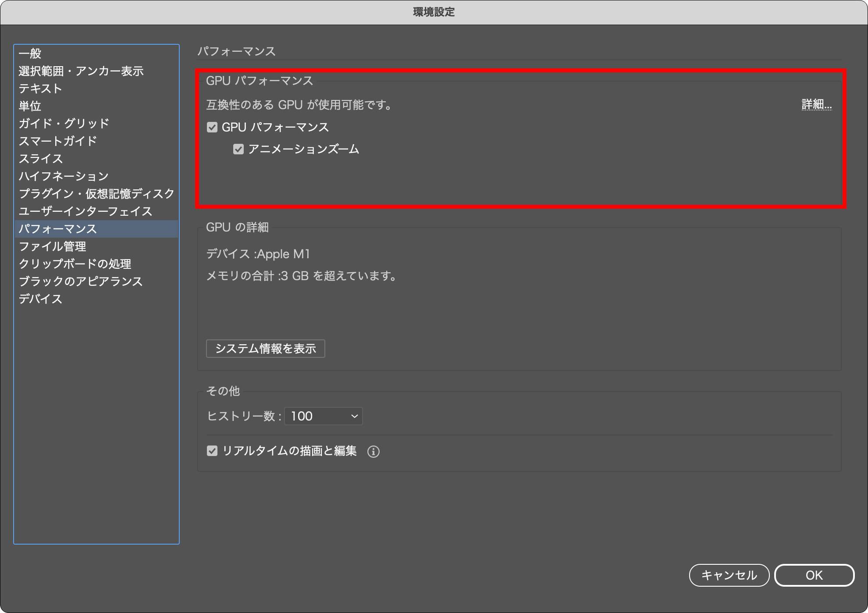Open ユーザーインターフェイス settings

[x=85, y=211]
